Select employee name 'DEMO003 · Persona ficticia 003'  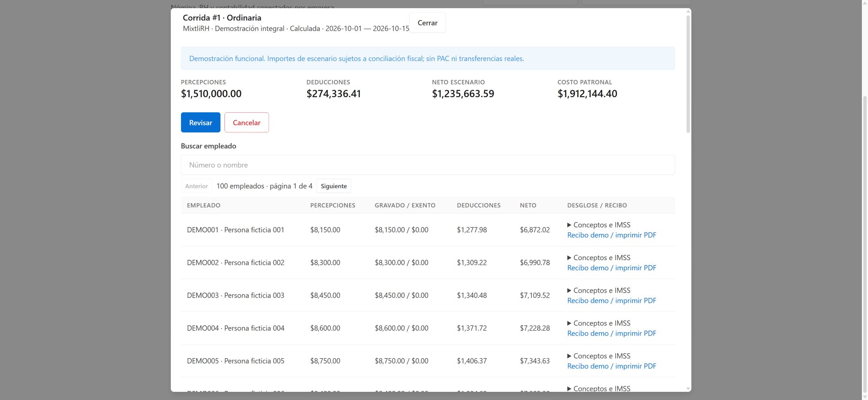pos(236,295)
